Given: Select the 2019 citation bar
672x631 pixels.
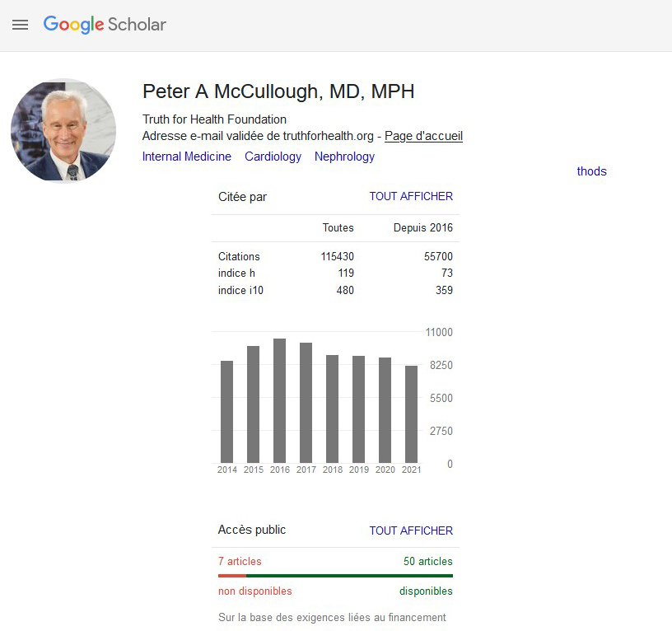Looking at the screenshot, I should pyautogui.click(x=358, y=409).
